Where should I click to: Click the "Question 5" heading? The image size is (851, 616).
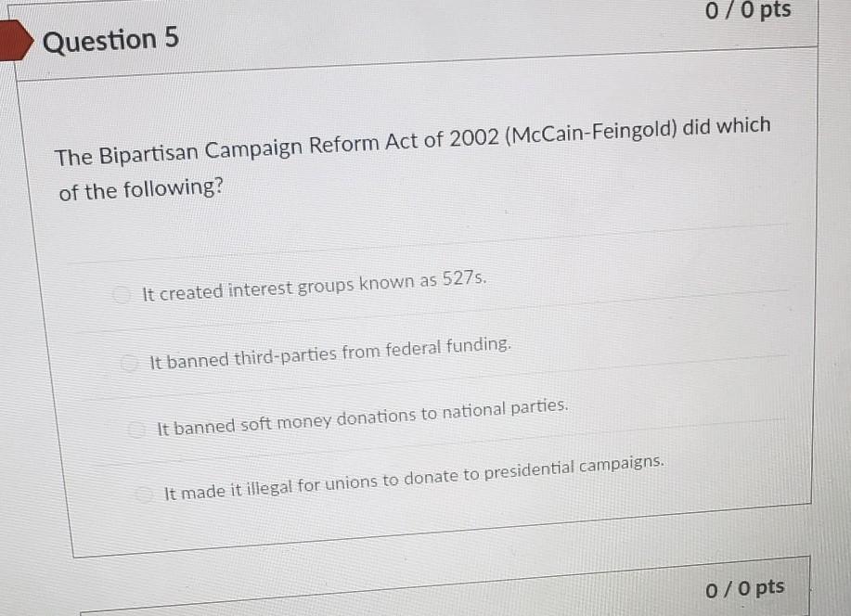point(111,41)
